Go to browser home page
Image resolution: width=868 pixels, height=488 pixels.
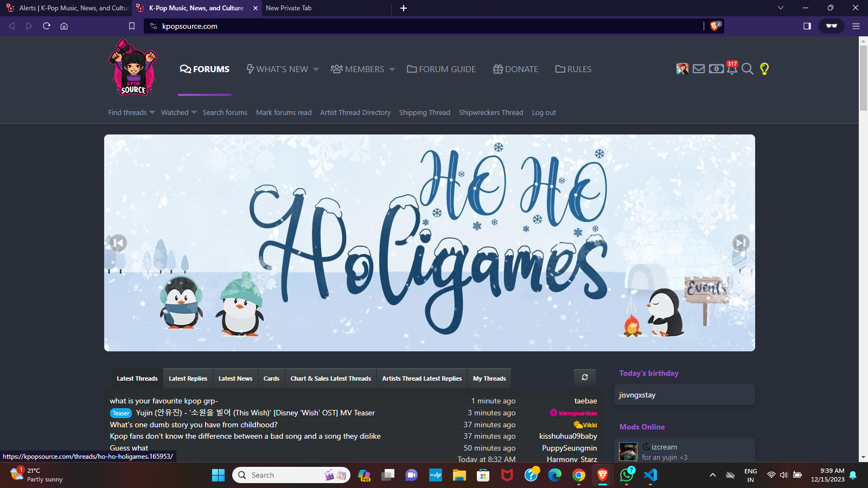64,26
